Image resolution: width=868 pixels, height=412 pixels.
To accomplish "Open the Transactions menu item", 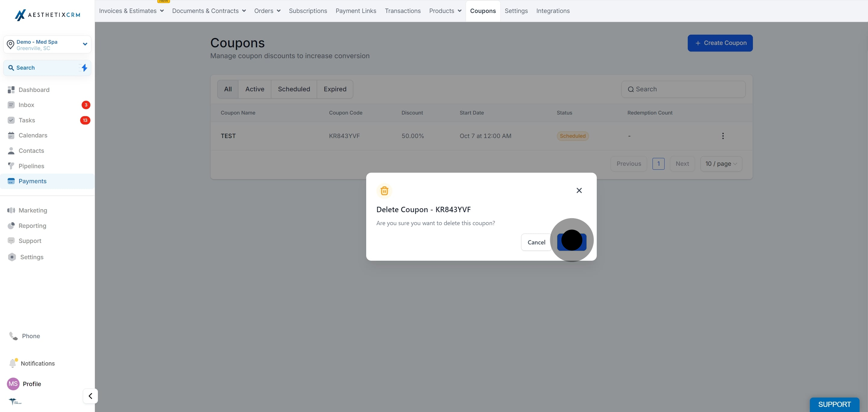I will [403, 11].
